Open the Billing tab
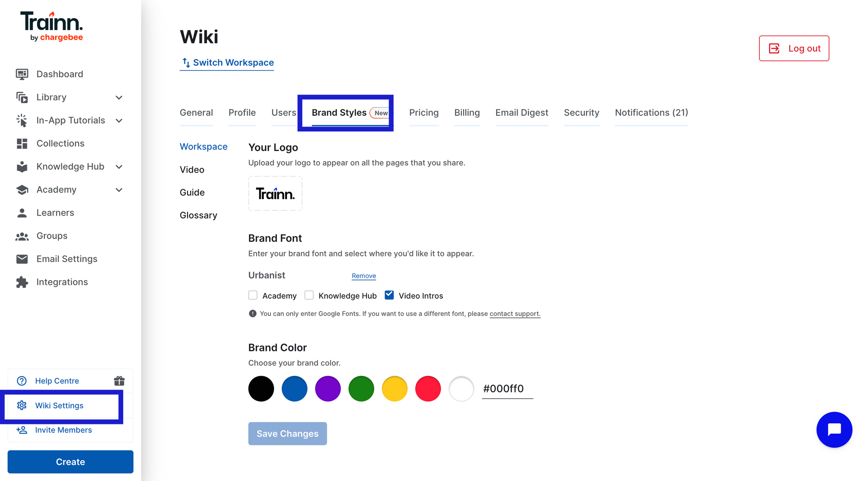868x481 pixels. click(x=467, y=113)
